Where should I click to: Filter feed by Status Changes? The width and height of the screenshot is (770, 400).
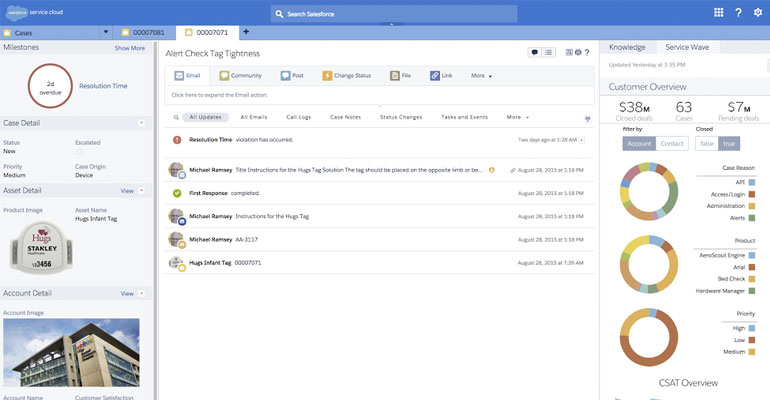[401, 117]
